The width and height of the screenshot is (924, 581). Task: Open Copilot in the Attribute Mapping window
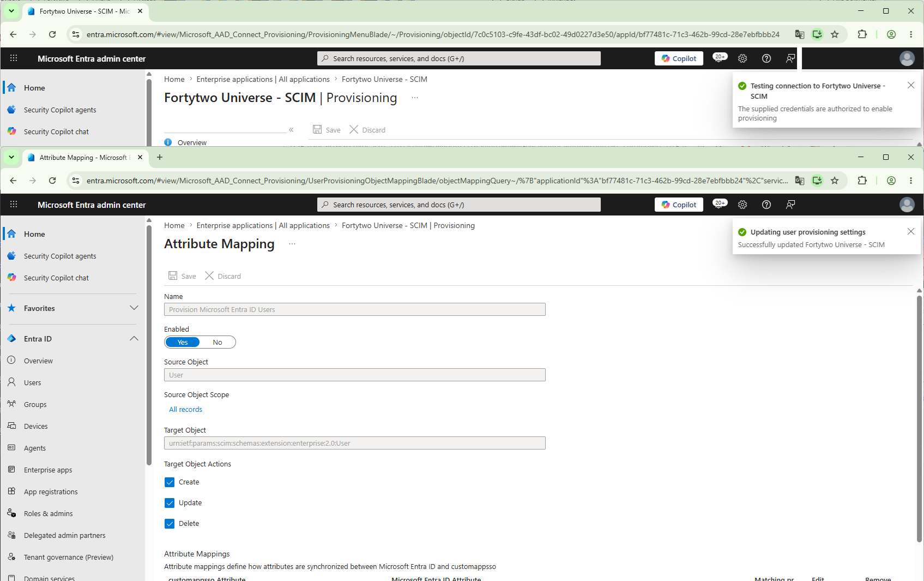[679, 205]
